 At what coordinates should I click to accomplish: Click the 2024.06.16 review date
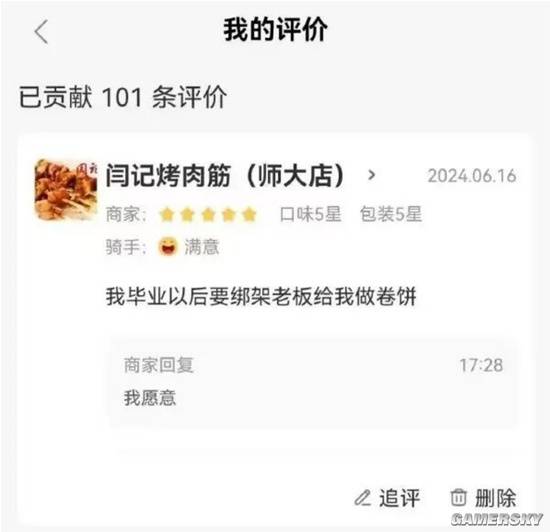(472, 176)
